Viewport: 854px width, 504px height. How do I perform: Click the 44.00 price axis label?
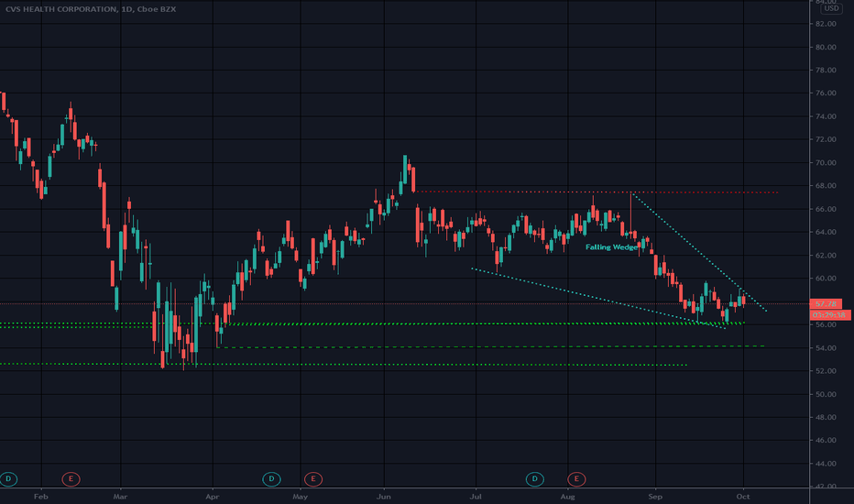826,463
